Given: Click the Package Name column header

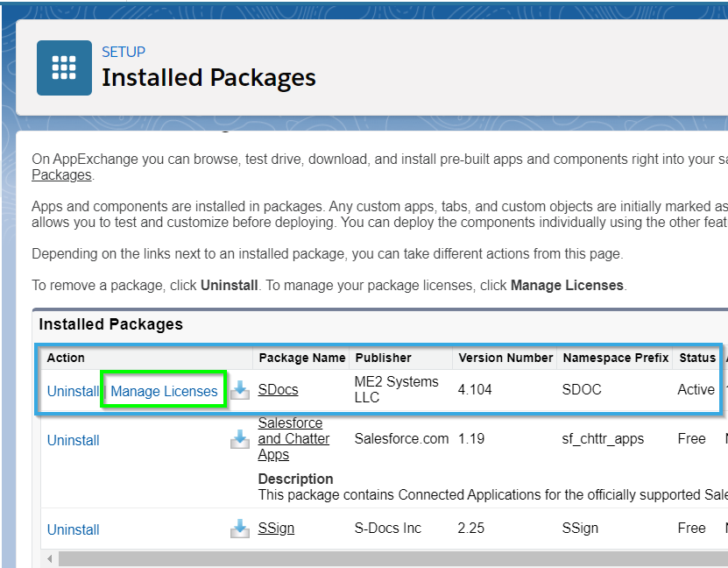Looking at the screenshot, I should coord(301,358).
